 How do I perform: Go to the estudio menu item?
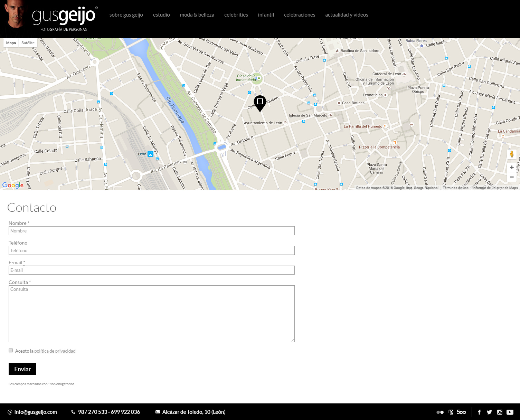tap(161, 15)
